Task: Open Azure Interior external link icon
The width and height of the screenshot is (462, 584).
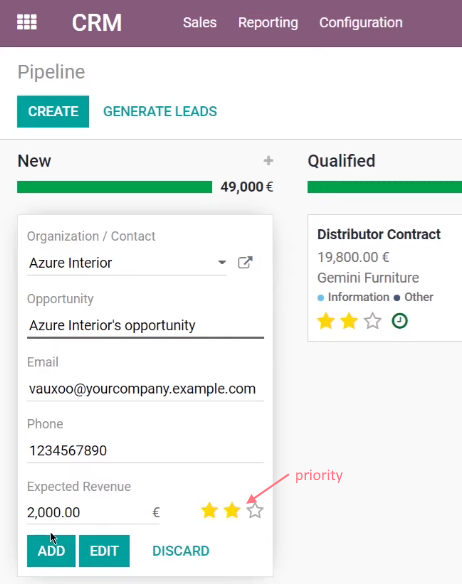Action: (x=245, y=263)
